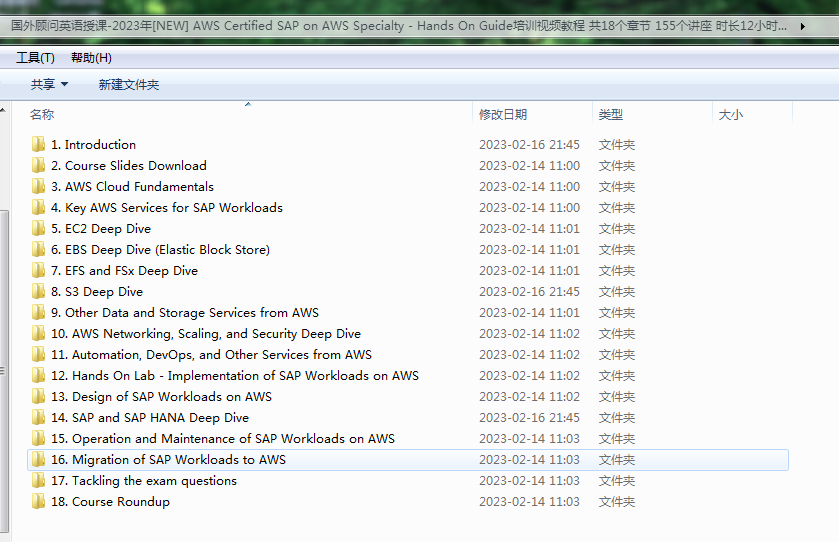Select folder icon for 12. Hands On Lab
The height and width of the screenshot is (542, 839).
(x=38, y=376)
